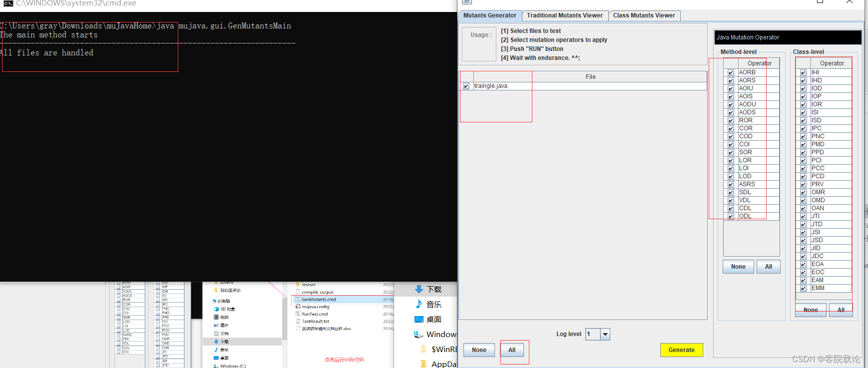Click the 我的坚果云 folder icon
This screenshot has width=868, height=368.
coord(216,290)
